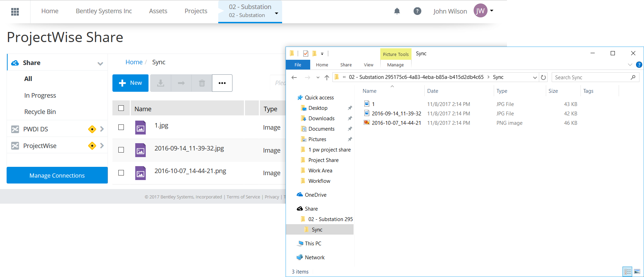Image resolution: width=644 pixels, height=277 pixels.
Task: Select the 2016-10-07_14-44-21 PNG file in Explorer
Action: click(396, 123)
